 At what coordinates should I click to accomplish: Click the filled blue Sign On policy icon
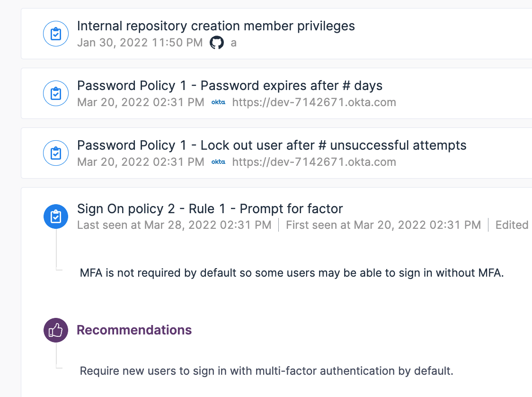56,217
